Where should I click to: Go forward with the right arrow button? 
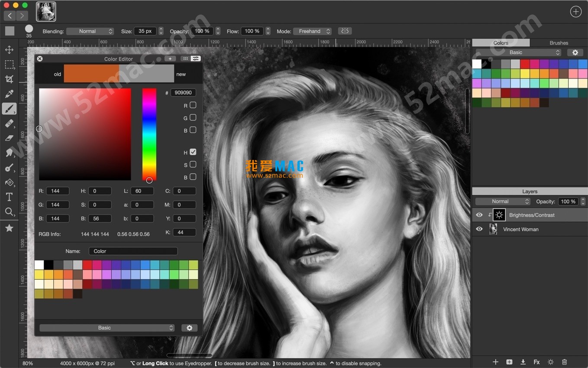coord(22,16)
